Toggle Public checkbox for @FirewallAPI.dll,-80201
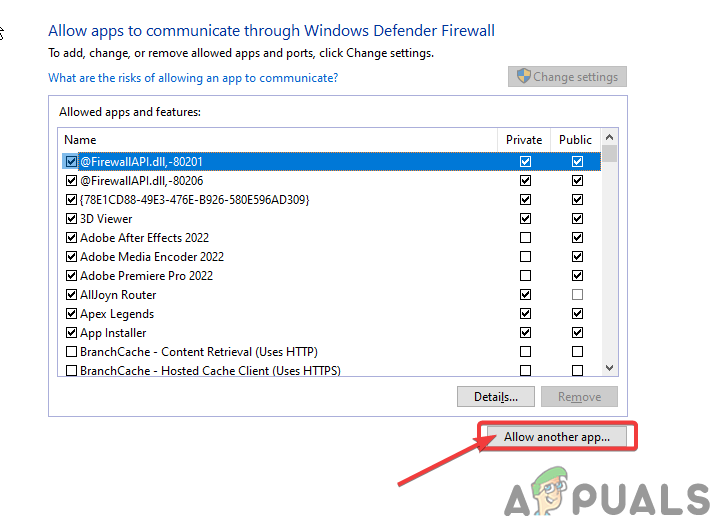This screenshot has width=716, height=525. pyautogui.click(x=578, y=162)
